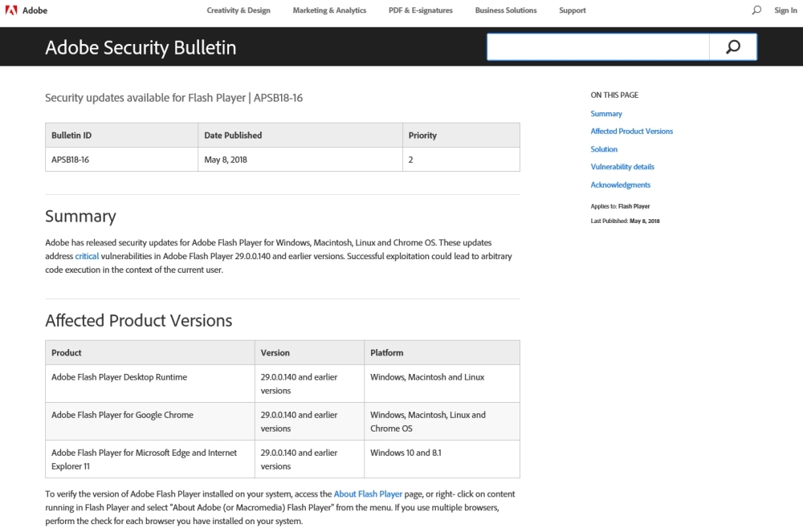
Task: Click the Date Published column header
Action: pos(300,135)
